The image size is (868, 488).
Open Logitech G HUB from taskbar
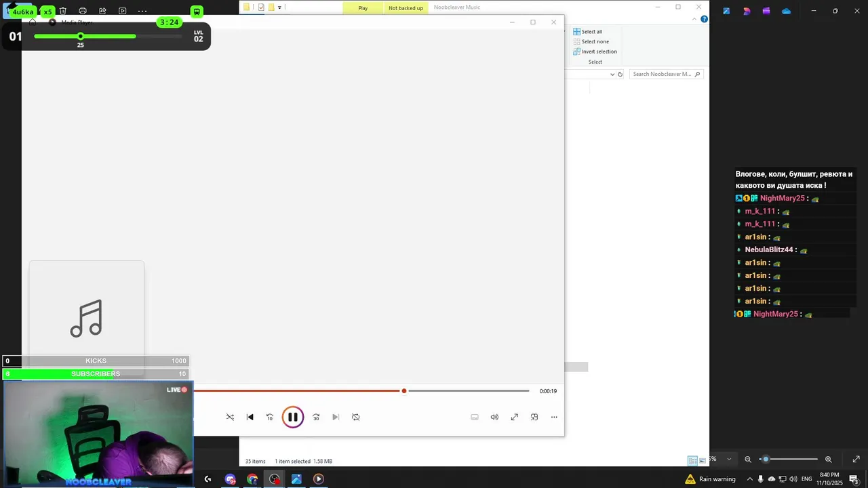[x=208, y=479]
